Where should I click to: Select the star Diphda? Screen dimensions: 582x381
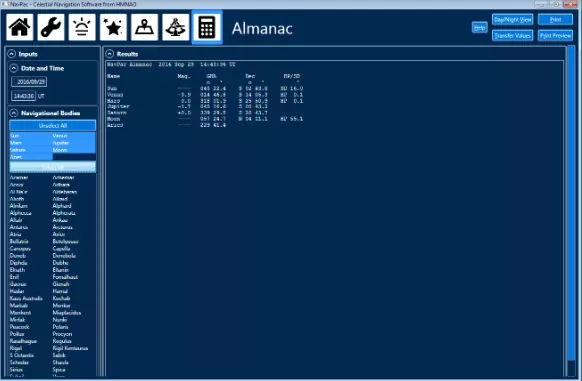click(18, 263)
